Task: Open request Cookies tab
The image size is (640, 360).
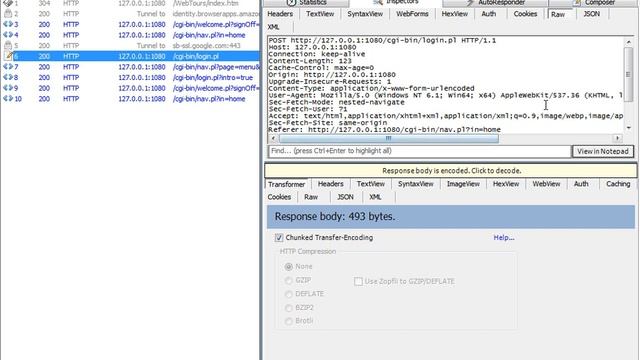Action: 525,14
